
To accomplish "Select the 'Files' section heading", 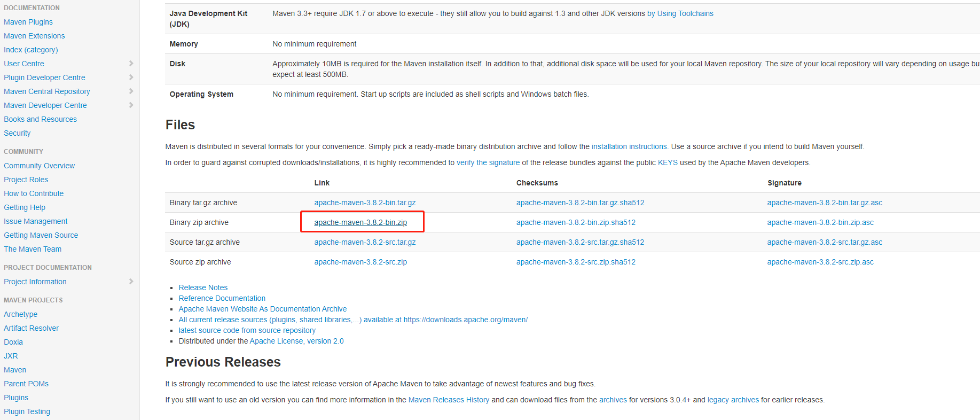I will point(180,125).
